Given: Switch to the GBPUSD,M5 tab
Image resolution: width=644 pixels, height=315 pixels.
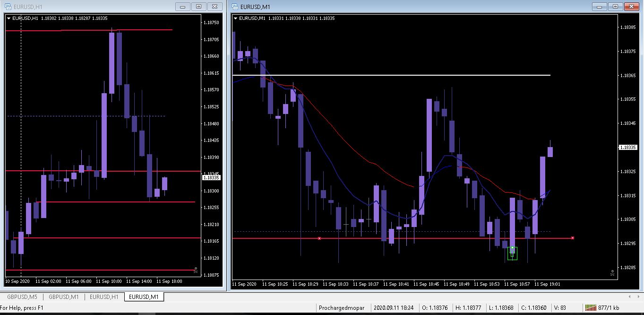Looking at the screenshot, I should 22,297.
